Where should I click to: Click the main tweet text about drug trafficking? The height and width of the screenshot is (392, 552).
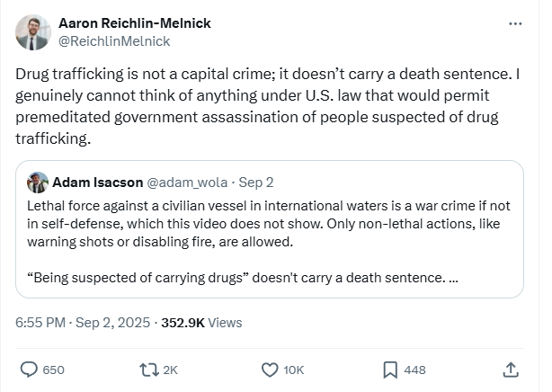coord(270,106)
